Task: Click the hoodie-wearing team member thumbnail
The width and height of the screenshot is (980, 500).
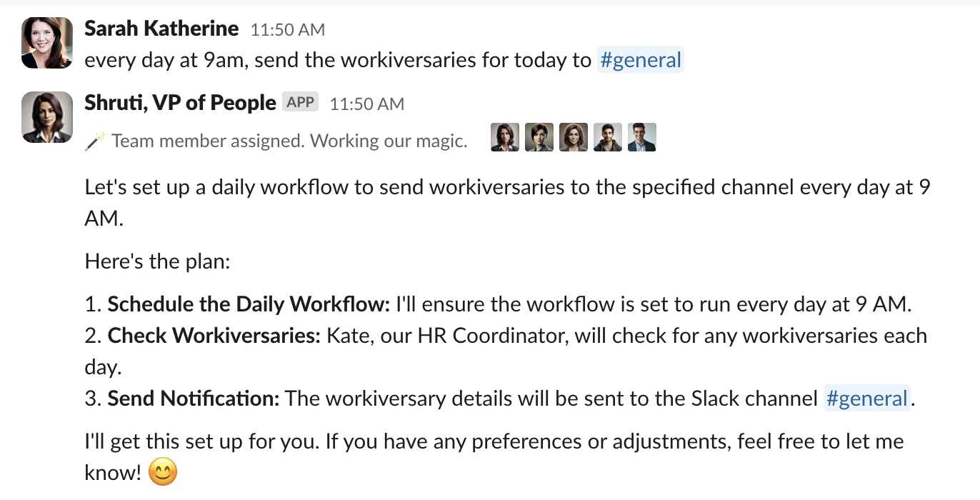Action: pos(607,136)
